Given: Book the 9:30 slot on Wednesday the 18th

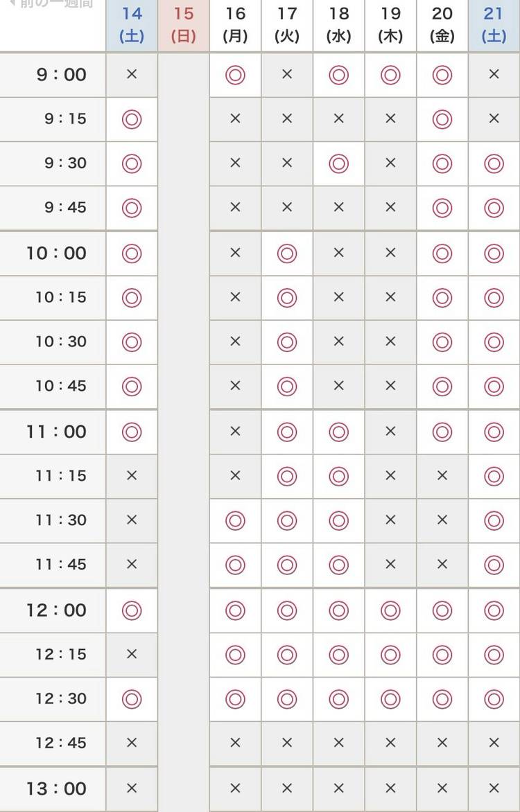Looking at the screenshot, I should click(x=338, y=164).
